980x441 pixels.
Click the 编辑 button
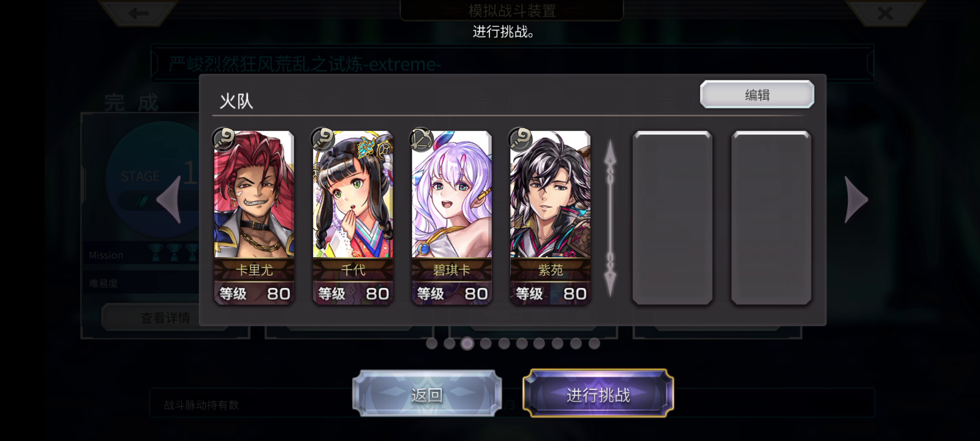[x=757, y=95]
